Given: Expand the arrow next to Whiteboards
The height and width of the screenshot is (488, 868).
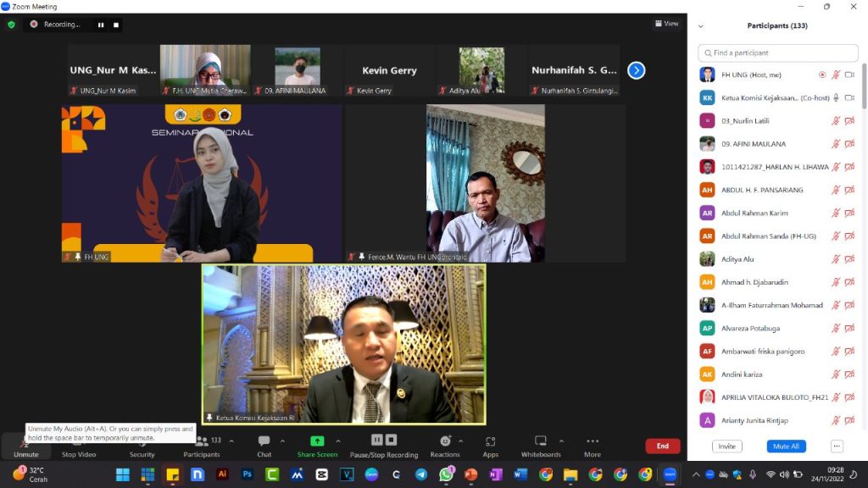Looking at the screenshot, I should coord(561,441).
